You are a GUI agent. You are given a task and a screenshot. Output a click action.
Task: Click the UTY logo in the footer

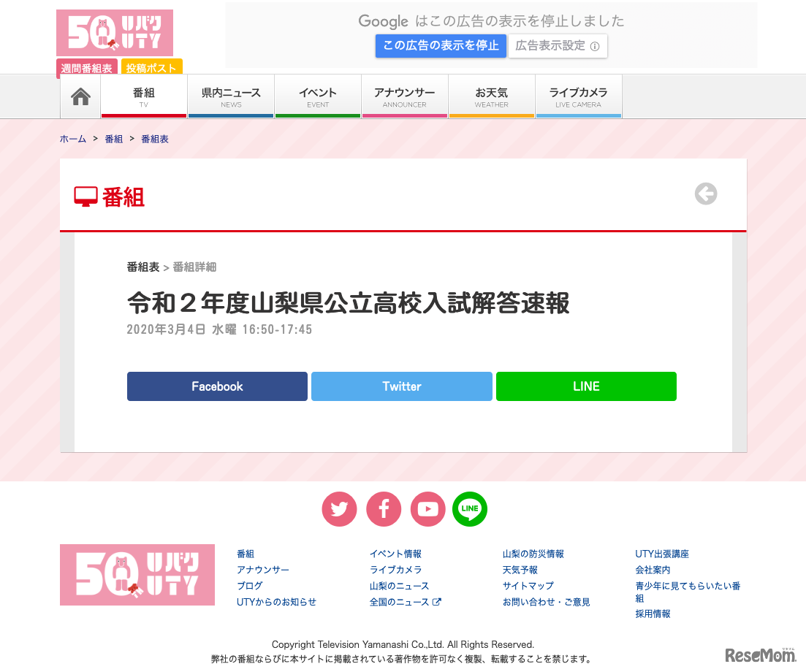(x=137, y=575)
